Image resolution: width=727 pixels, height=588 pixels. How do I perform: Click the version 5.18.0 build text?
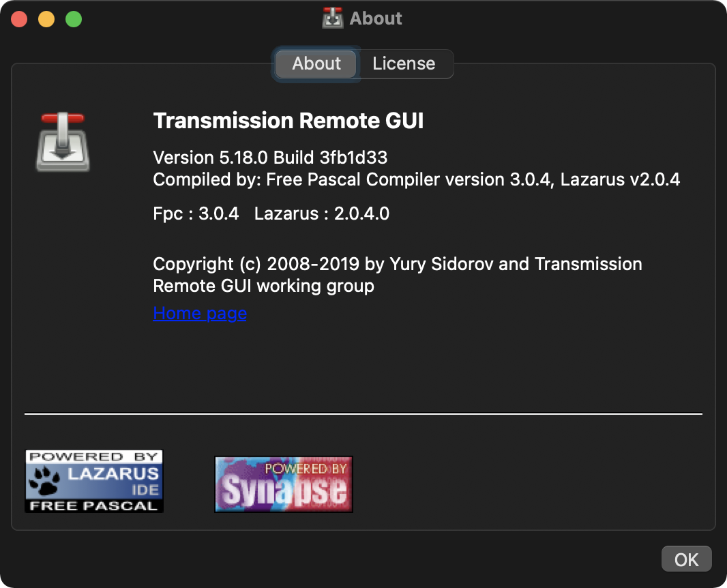pos(271,157)
